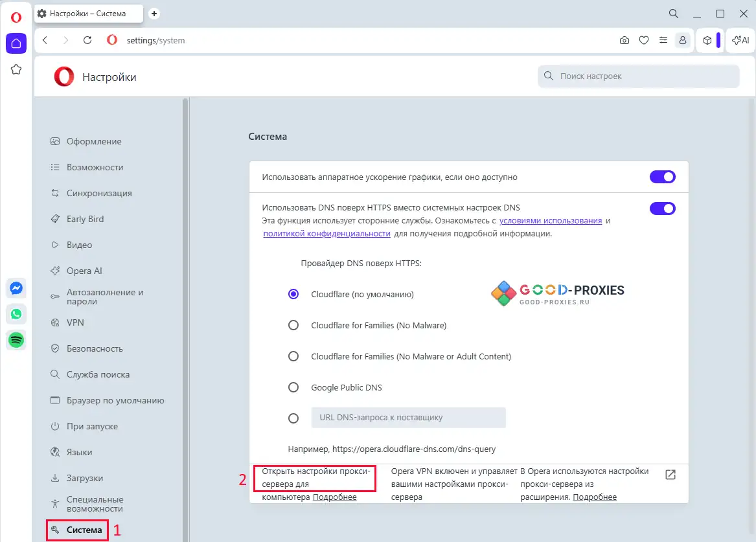This screenshot has height=542, width=756.
Task: Take a snapshot with the camera icon
Action: (624, 40)
